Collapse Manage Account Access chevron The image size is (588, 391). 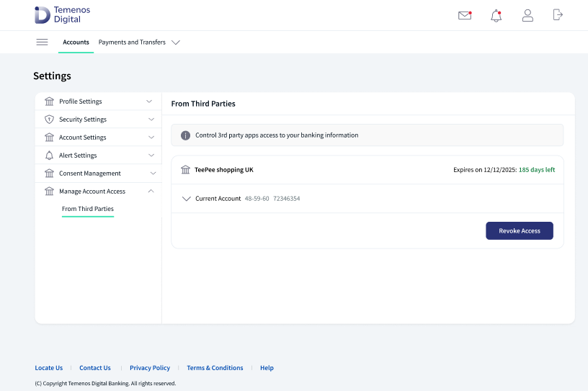pos(151,192)
